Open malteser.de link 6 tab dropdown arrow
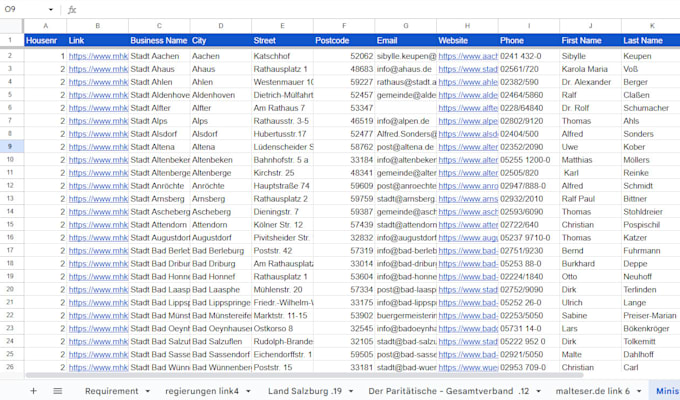This screenshot has width=680, height=400. coord(639,391)
